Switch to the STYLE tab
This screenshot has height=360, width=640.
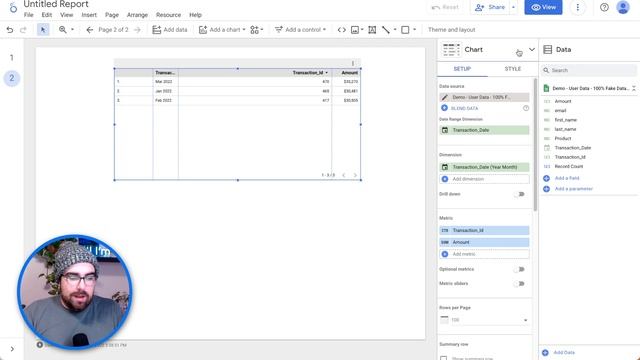coord(513,69)
